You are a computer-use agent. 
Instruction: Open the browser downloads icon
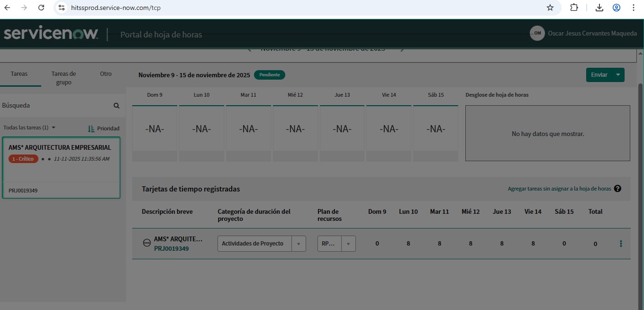(x=599, y=8)
